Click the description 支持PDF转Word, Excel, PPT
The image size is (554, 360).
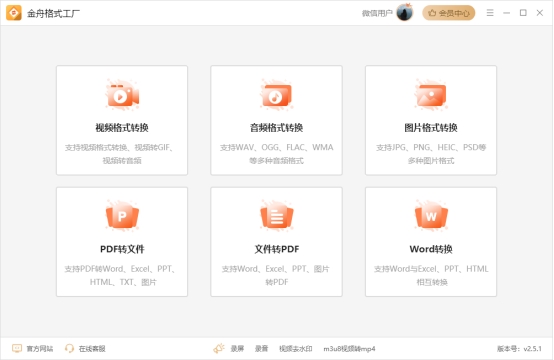(122, 275)
